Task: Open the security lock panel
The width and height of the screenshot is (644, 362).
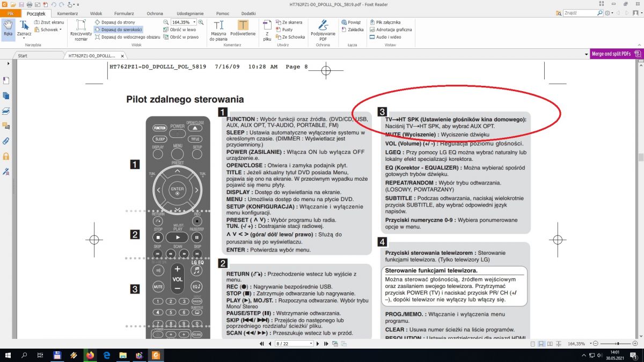Action: coord(6,156)
